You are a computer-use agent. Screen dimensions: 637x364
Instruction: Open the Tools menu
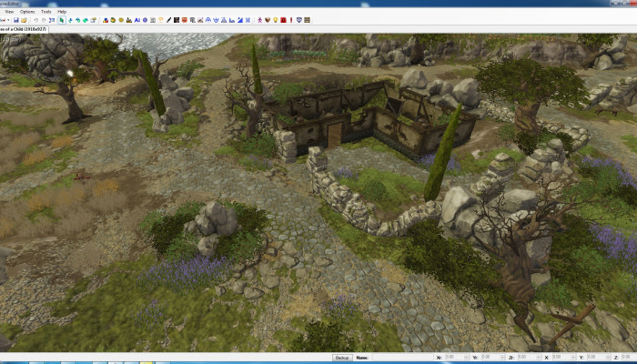point(45,12)
